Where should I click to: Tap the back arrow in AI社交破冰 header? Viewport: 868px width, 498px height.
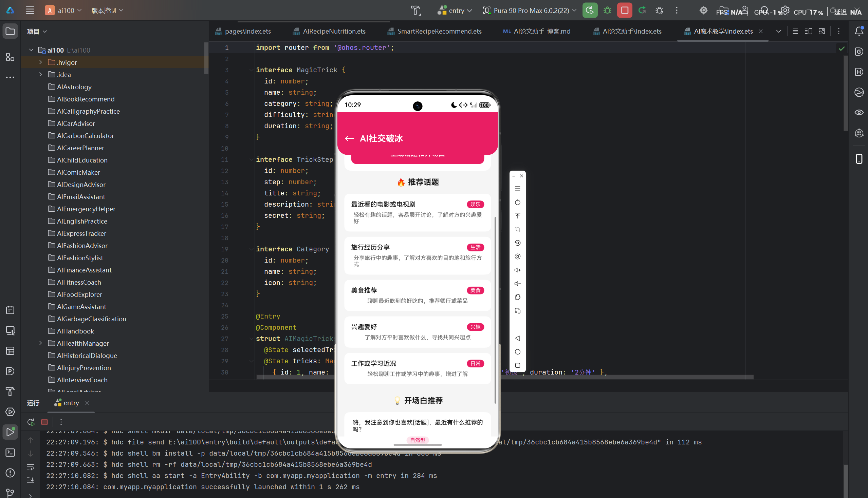pyautogui.click(x=349, y=138)
